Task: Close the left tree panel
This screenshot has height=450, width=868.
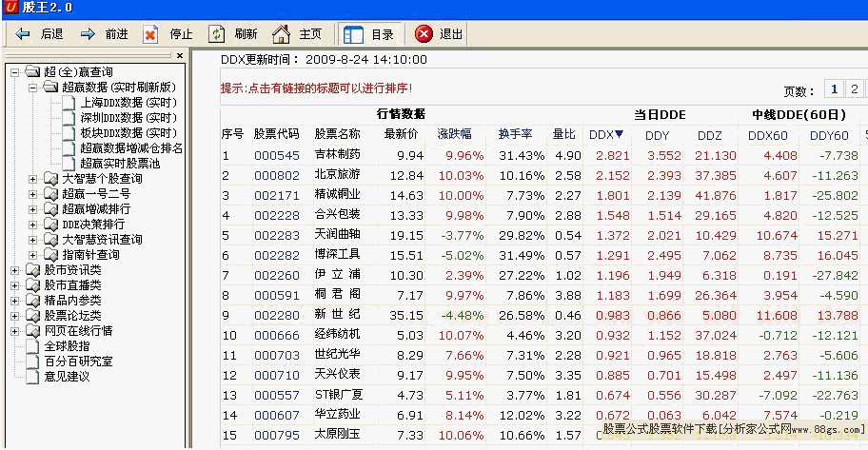Action: (180, 55)
